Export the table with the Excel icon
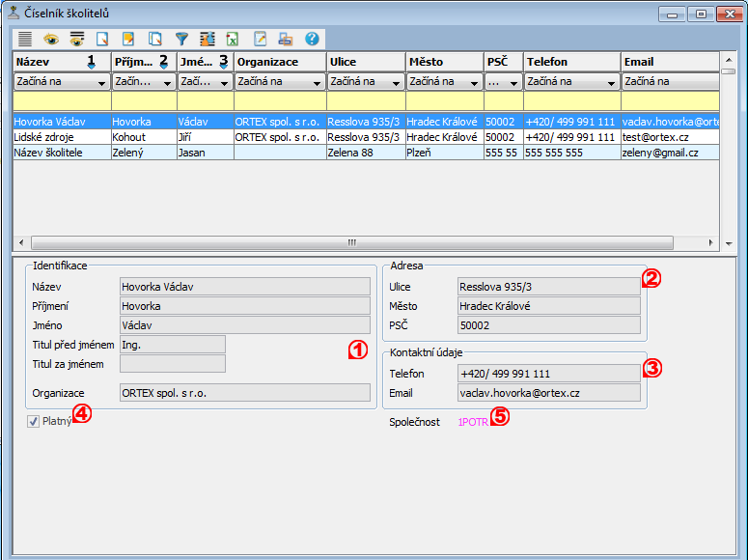The width and height of the screenshot is (748, 560). point(233,40)
